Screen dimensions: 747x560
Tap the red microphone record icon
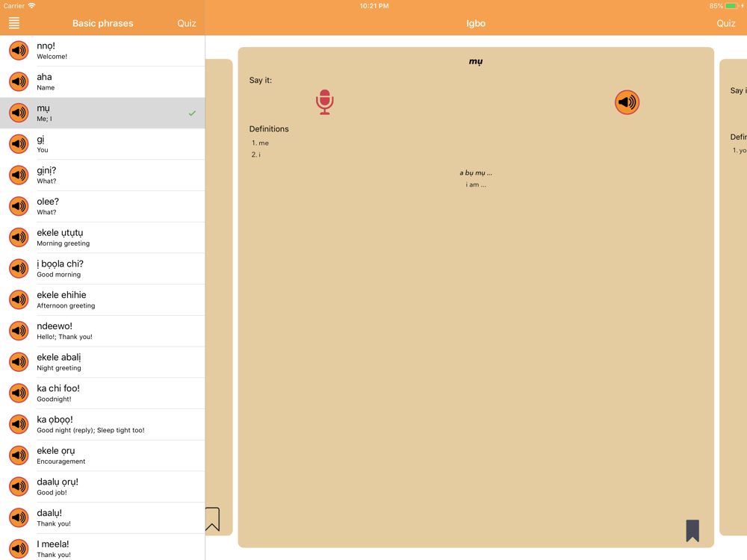(x=324, y=102)
